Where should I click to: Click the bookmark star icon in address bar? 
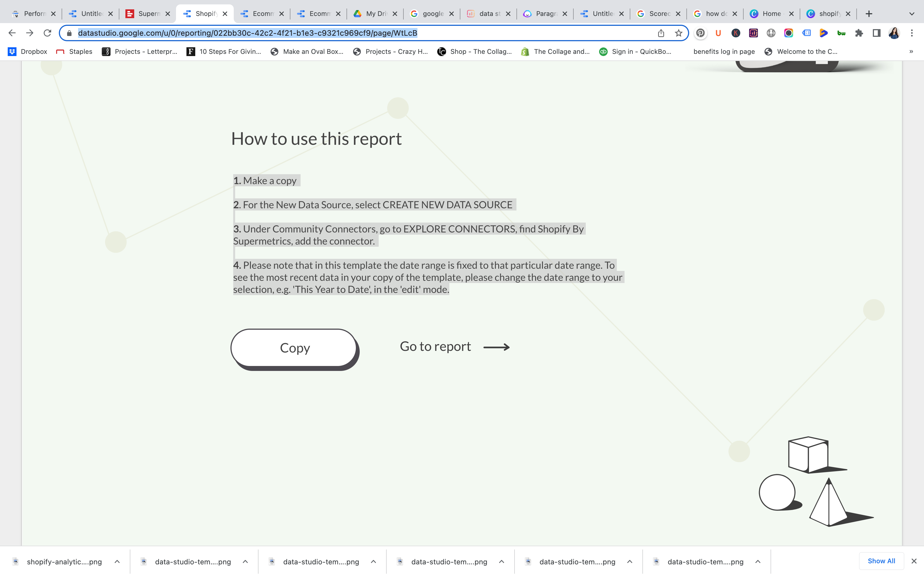point(678,33)
